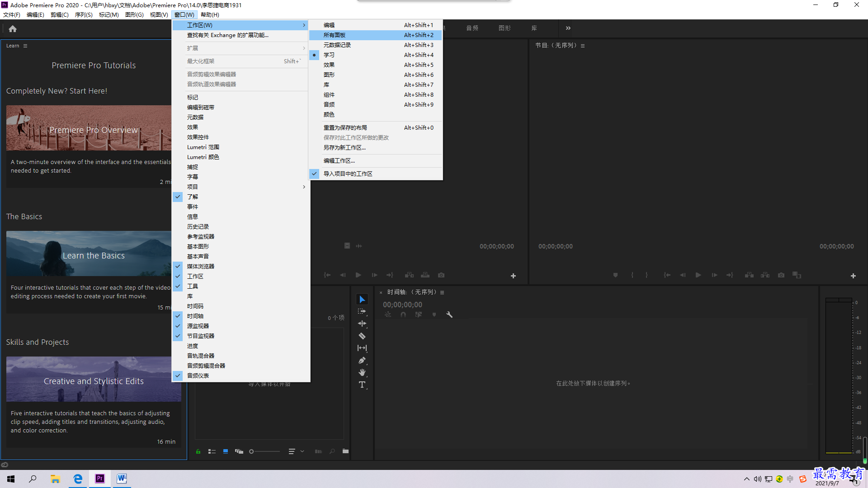The height and width of the screenshot is (488, 868).
Task: Open the Windows Start menu
Action: point(11,479)
